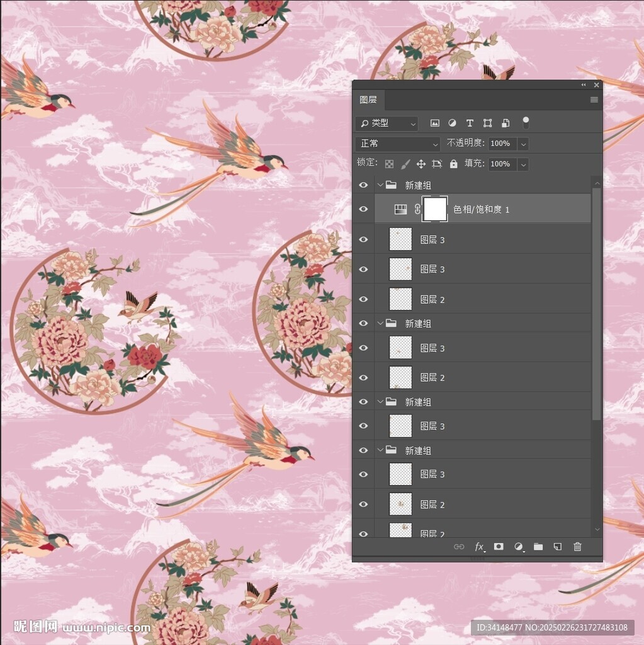Select the 图层 tab

(368, 100)
